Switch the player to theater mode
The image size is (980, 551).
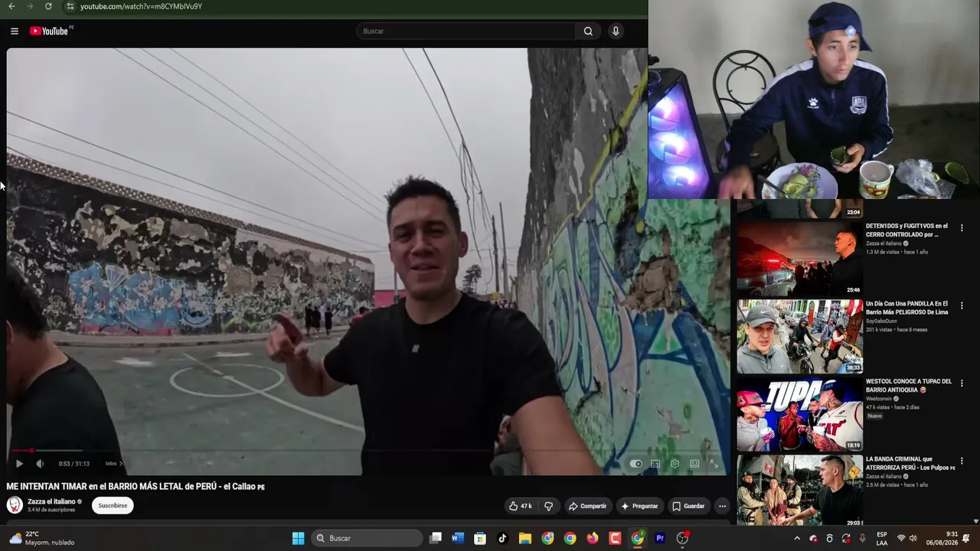[694, 463]
